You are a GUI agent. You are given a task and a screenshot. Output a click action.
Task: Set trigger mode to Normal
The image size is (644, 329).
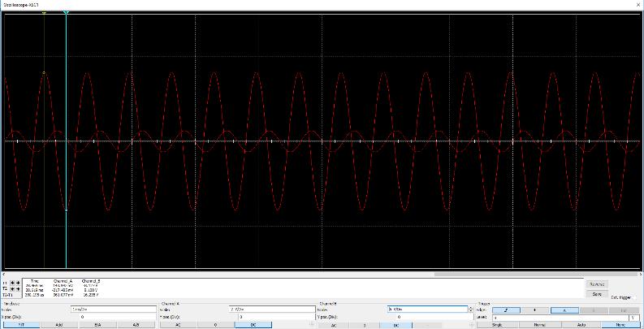[x=539, y=325]
